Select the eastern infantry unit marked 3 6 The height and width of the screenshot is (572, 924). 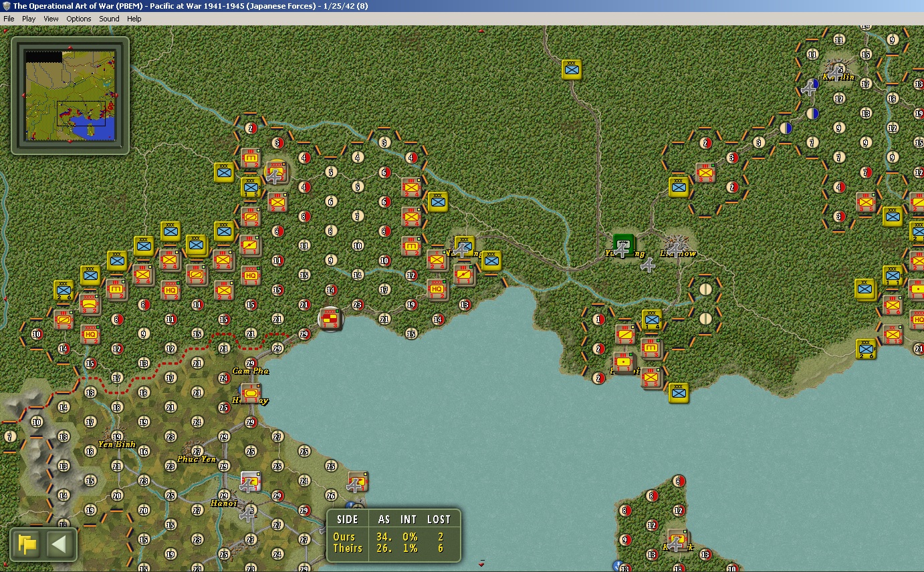click(x=893, y=304)
